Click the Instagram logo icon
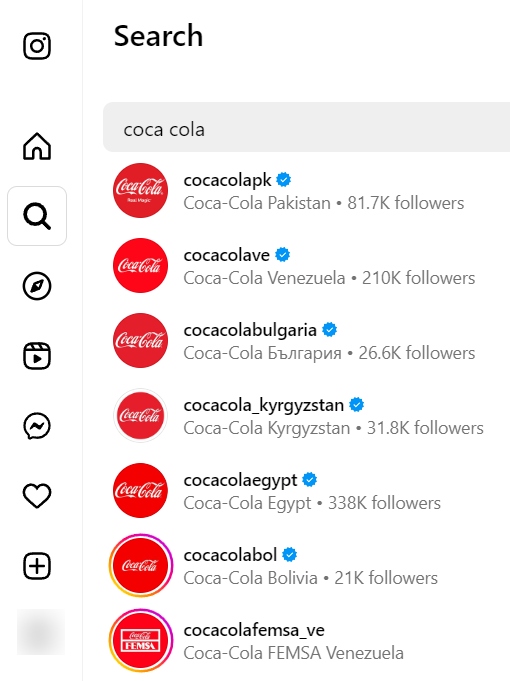The image size is (510, 681). click(37, 46)
